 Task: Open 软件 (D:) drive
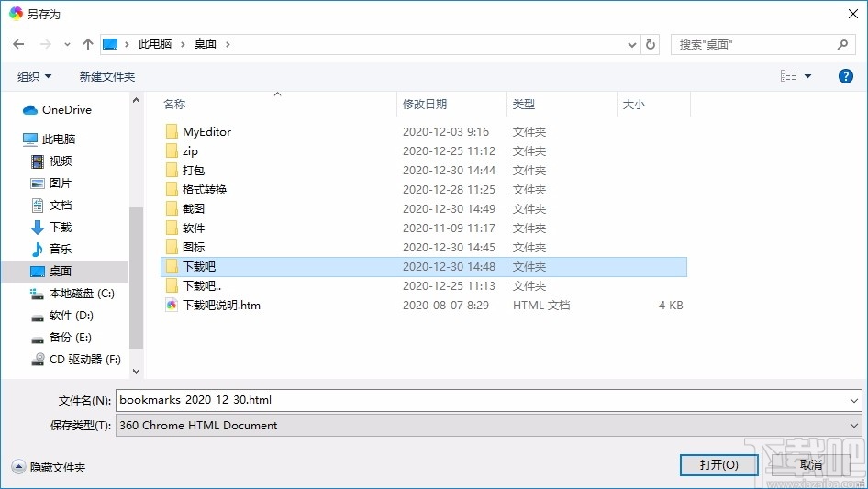coord(62,315)
